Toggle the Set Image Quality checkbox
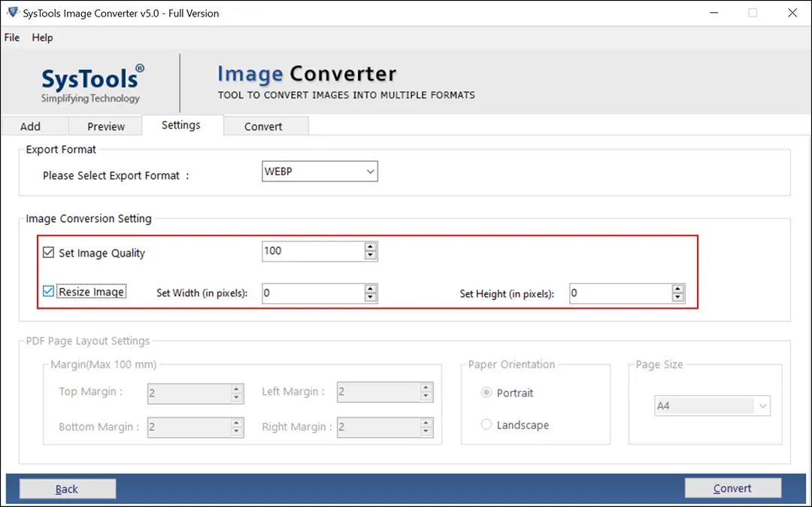Screen dimensions: 812x507 tap(48, 252)
